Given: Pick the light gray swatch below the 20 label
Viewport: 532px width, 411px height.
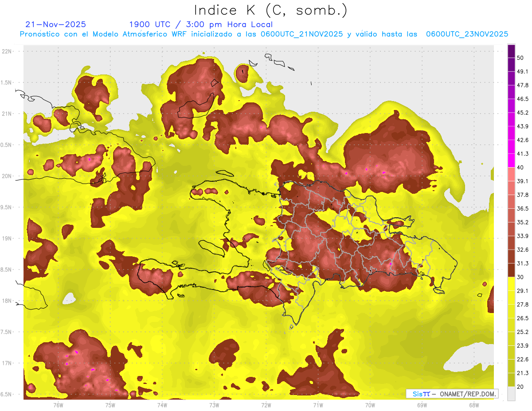Looking at the screenshot, I should (511, 393).
